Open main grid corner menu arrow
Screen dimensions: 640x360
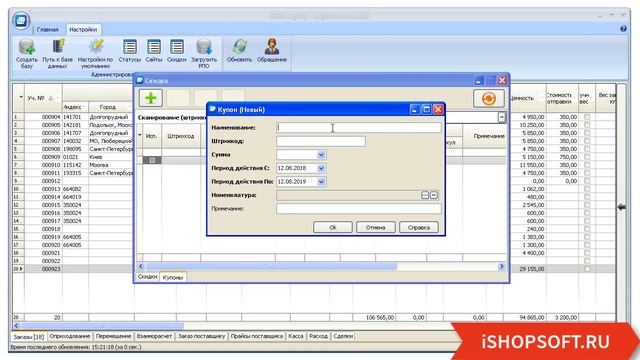click(20, 97)
